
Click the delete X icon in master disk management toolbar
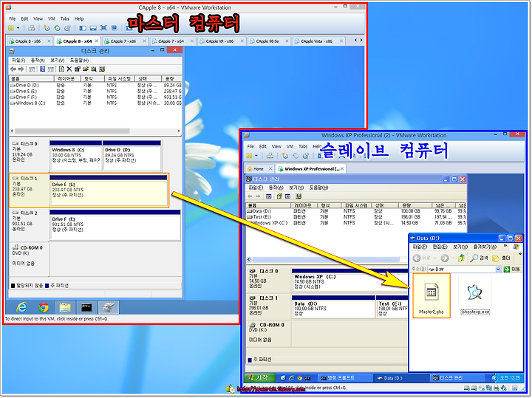click(x=69, y=69)
